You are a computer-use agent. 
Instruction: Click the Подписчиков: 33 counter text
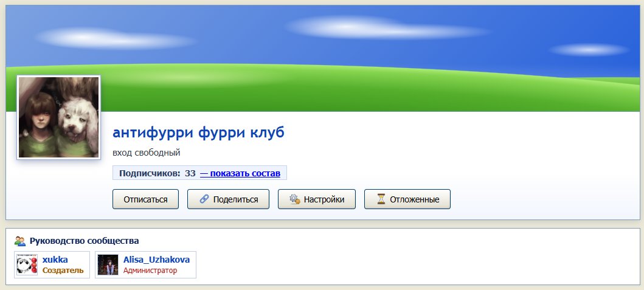pyautogui.click(x=158, y=173)
